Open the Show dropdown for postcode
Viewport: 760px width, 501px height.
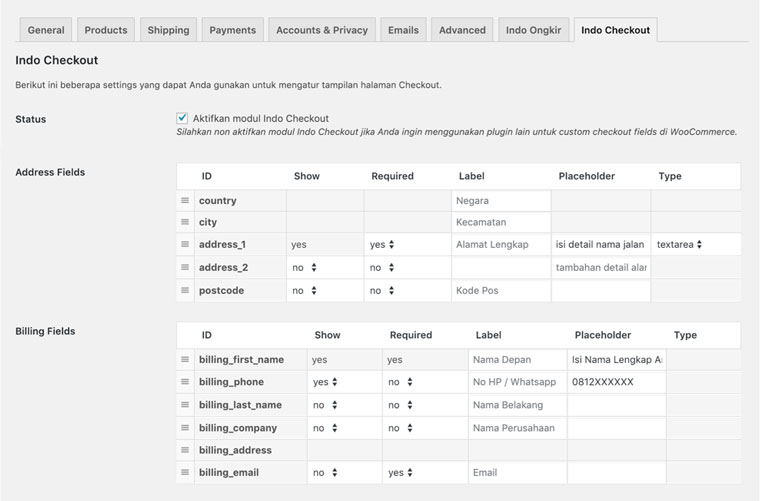click(x=304, y=291)
